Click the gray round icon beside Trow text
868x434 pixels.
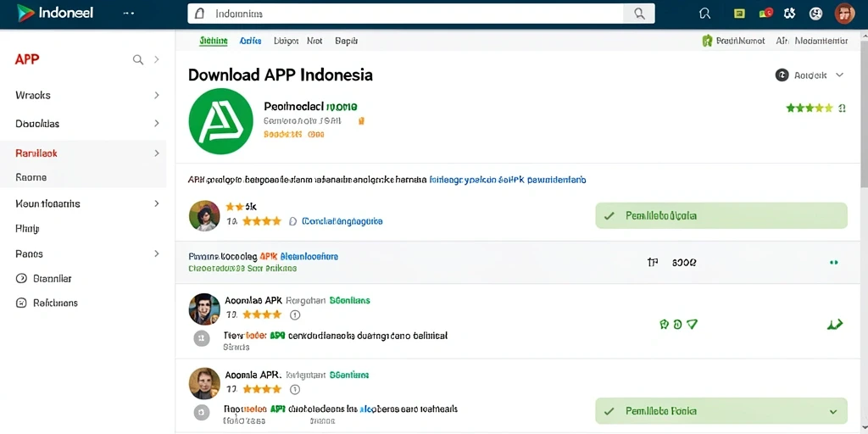pos(202,337)
